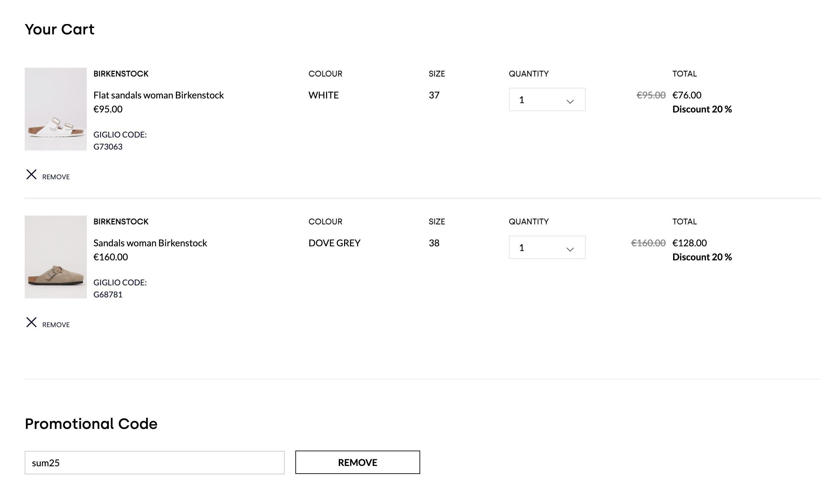Click first BIRKENSTOCK brand label
This screenshot has width=821, height=504.
[121, 74]
